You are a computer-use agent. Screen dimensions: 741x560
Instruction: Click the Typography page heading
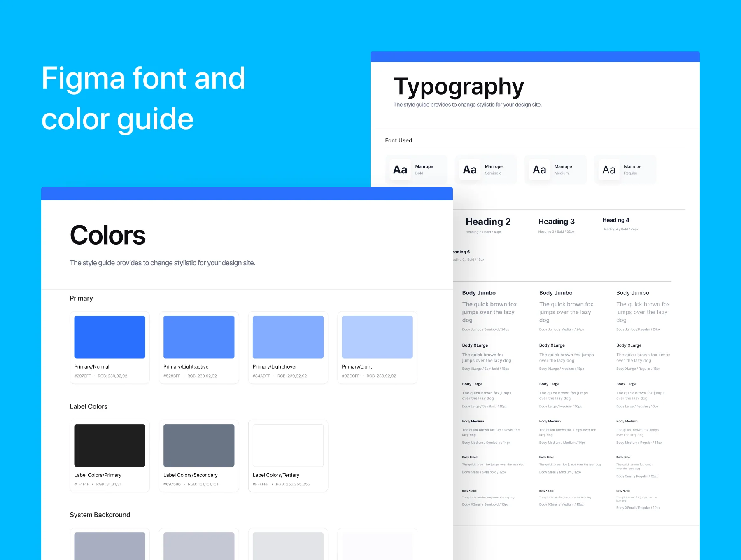pyautogui.click(x=459, y=87)
